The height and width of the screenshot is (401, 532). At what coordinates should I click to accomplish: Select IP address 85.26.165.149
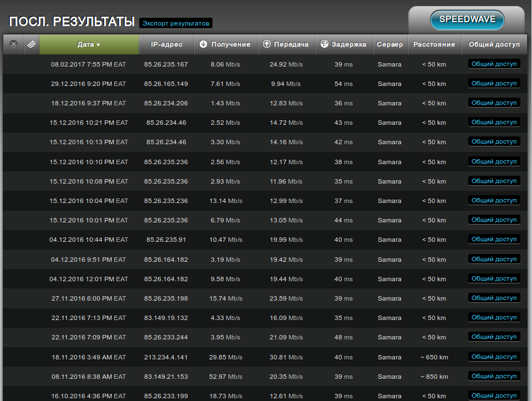coord(166,84)
